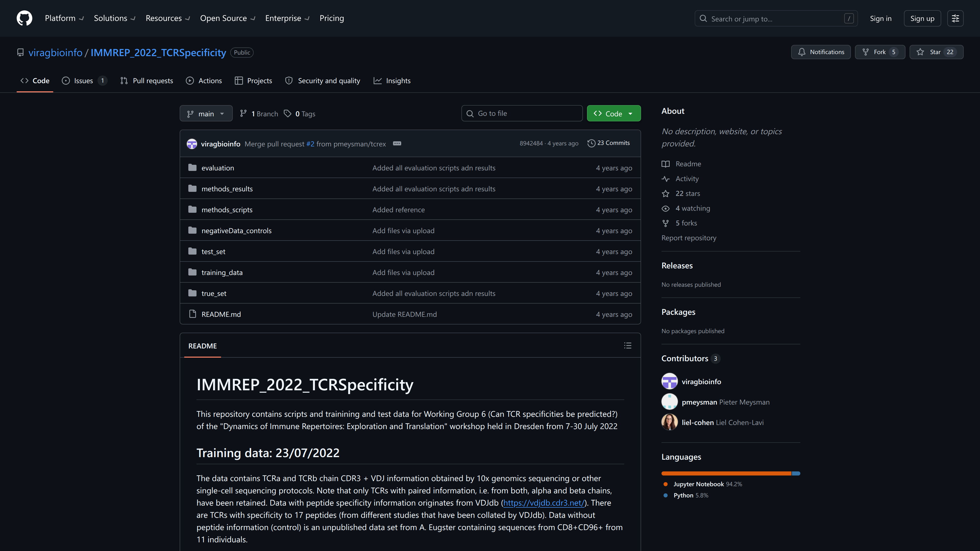Open the 23 Commits link
The width and height of the screenshot is (980, 551).
(x=609, y=143)
